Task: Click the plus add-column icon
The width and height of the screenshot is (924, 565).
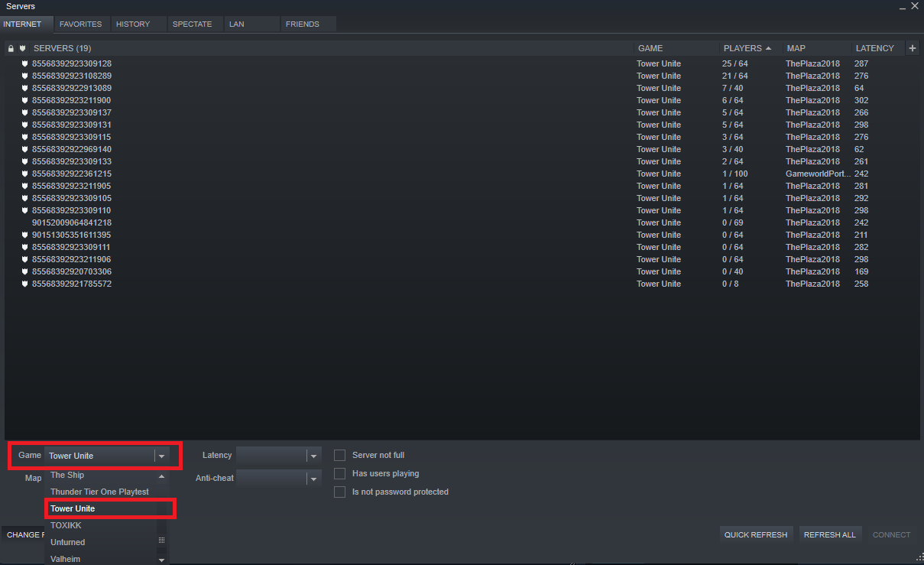Action: [x=913, y=48]
